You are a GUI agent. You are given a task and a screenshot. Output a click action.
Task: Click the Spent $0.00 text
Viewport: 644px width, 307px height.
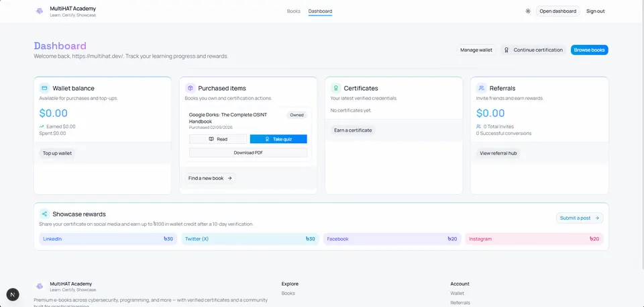click(52, 133)
